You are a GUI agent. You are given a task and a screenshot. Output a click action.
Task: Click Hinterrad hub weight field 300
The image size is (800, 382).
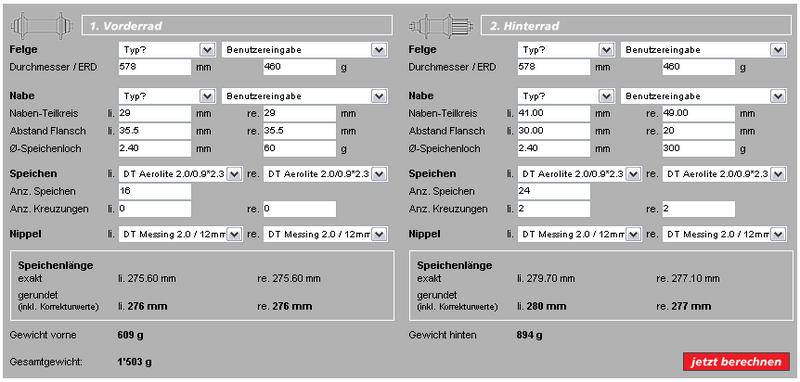tap(698, 149)
